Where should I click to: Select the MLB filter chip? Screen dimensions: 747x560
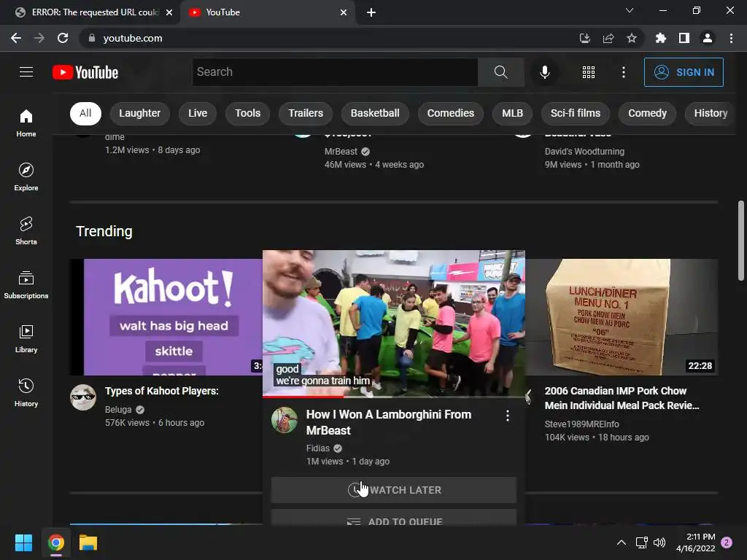[x=512, y=113]
